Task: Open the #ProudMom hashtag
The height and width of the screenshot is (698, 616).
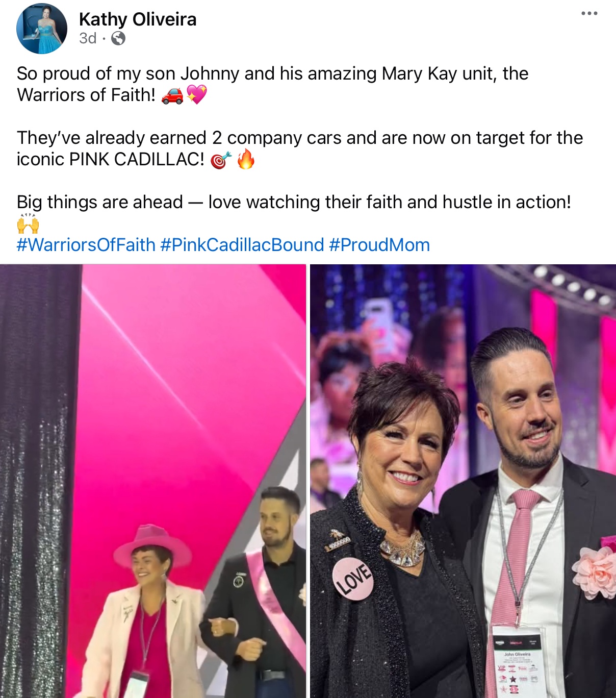Action: (379, 245)
